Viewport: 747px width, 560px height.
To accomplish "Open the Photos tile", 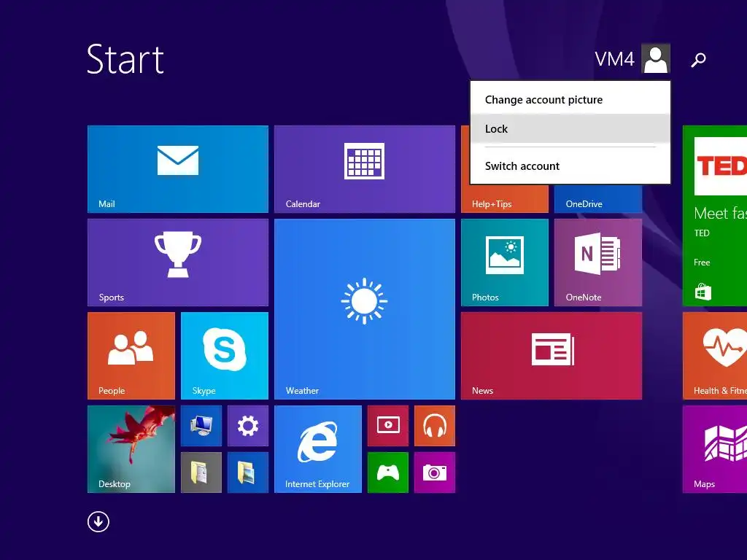I will 505,262.
